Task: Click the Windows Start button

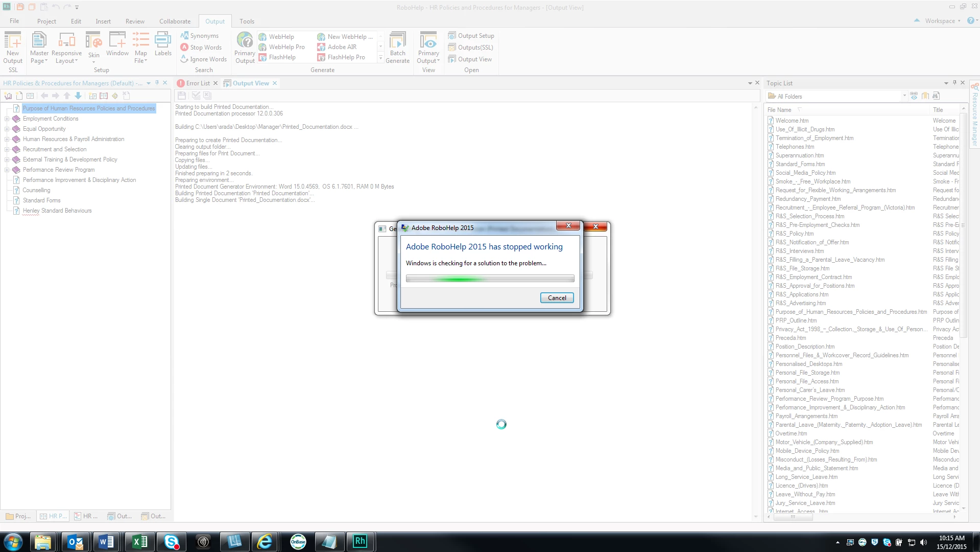Action: coord(13,542)
